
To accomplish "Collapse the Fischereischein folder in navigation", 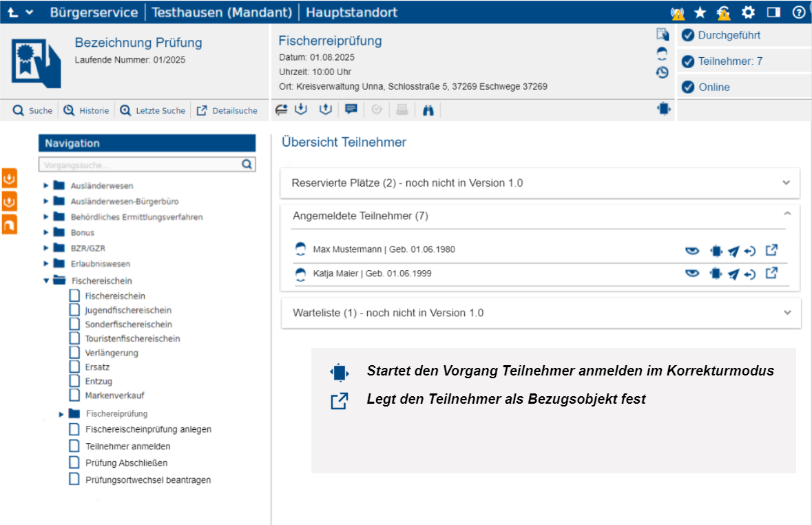I will click(x=46, y=281).
